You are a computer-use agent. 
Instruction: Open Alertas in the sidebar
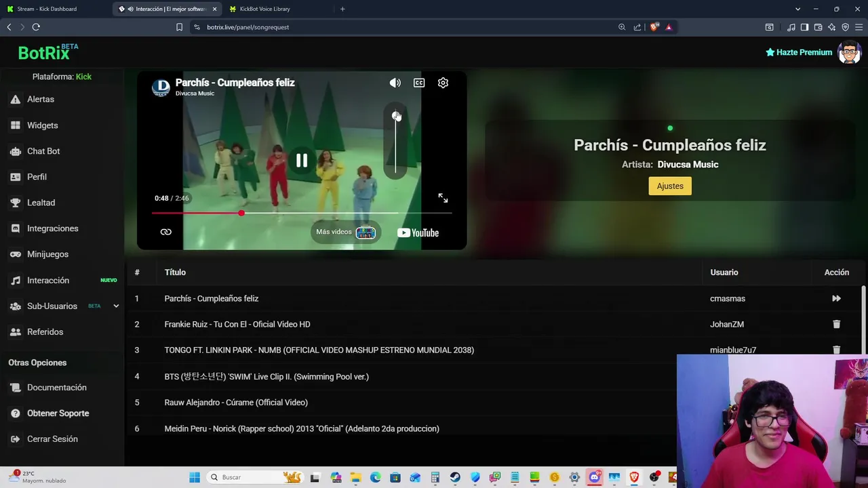tap(41, 99)
